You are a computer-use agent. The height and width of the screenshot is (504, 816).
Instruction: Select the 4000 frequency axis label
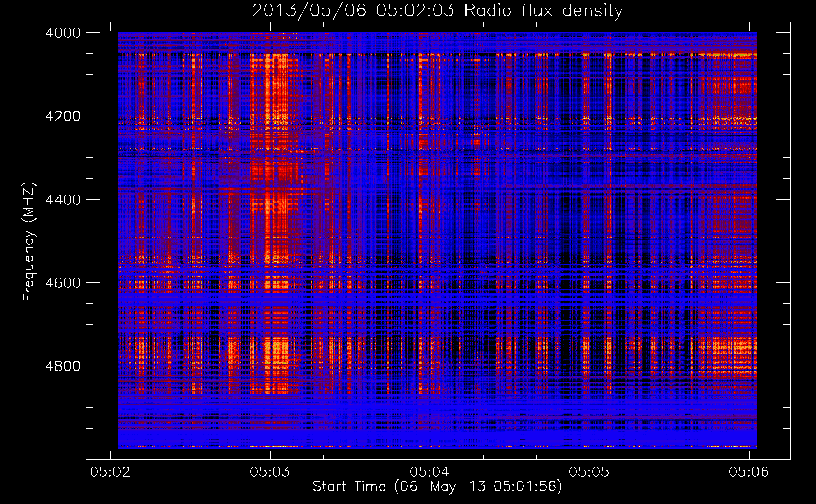(63, 33)
